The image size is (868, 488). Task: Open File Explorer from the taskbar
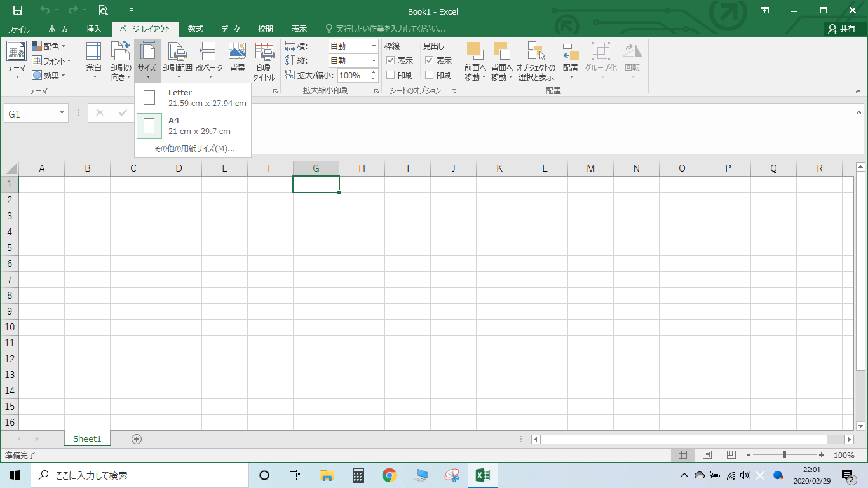click(327, 475)
